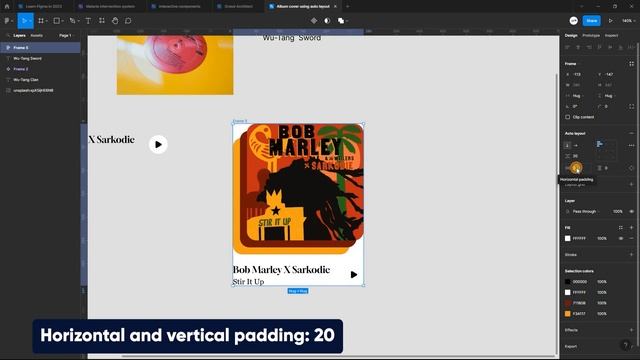Viewport: 640px width, 360px height.
Task: Open a new file tab with plus
Action: (x=347, y=6)
